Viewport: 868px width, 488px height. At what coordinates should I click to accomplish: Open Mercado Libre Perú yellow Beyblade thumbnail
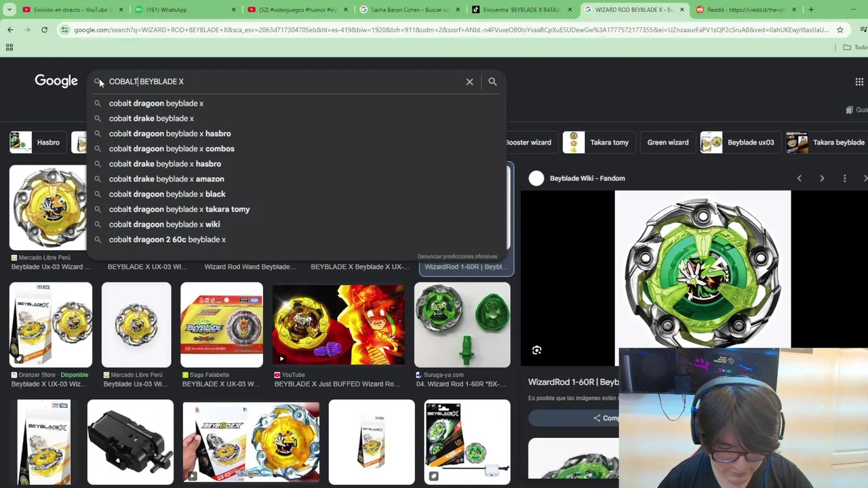pyautogui.click(x=47, y=207)
